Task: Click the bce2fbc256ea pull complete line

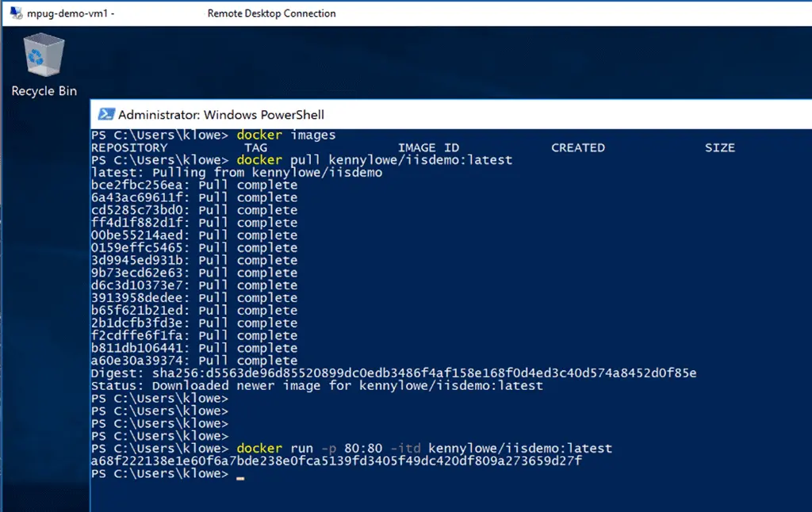Action: pos(194,185)
